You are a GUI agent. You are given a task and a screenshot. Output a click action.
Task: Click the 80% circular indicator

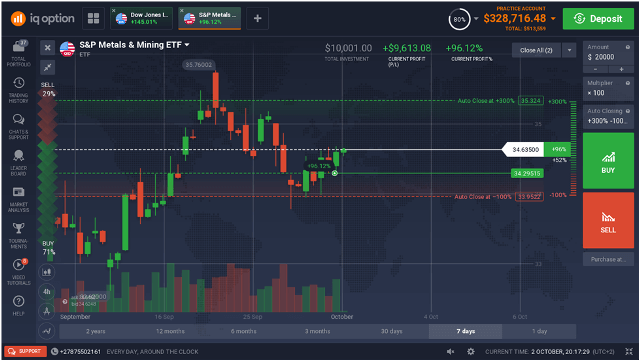click(459, 19)
